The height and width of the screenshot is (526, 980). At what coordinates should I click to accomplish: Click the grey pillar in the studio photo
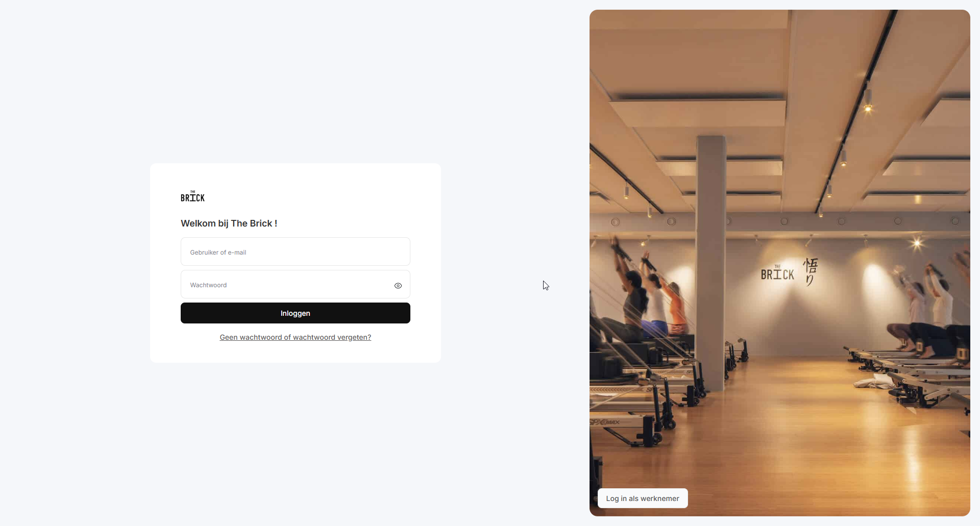pos(712,255)
